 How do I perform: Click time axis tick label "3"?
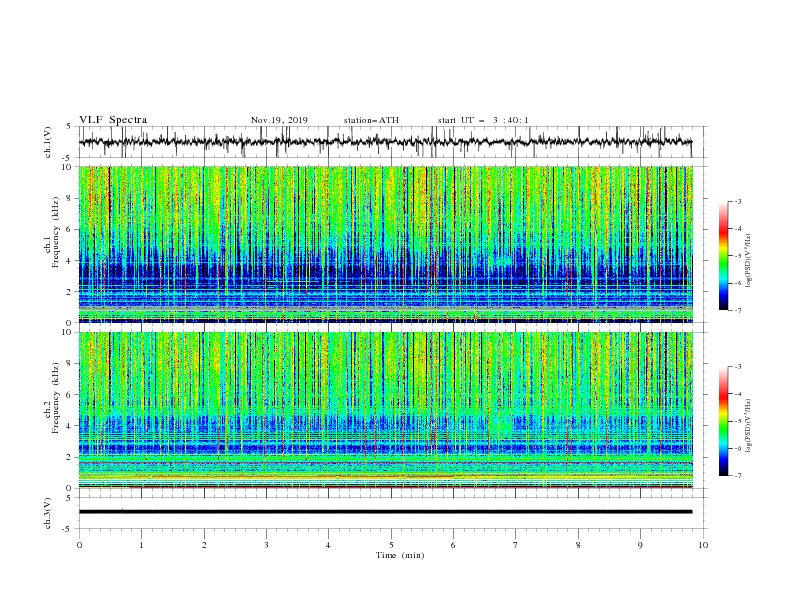(x=266, y=545)
